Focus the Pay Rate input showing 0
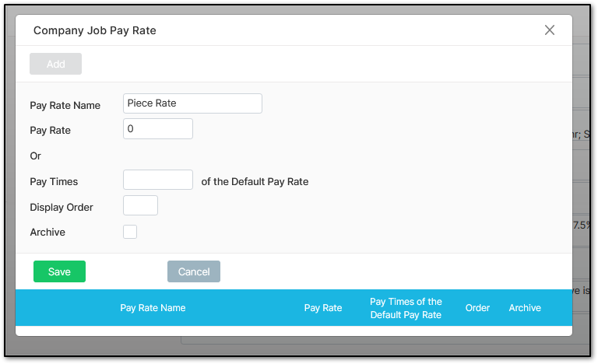 (158, 129)
